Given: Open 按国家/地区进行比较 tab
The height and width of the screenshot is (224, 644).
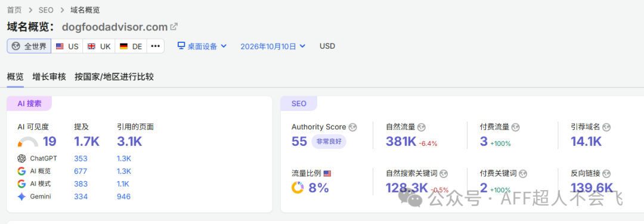Looking at the screenshot, I should (114, 77).
